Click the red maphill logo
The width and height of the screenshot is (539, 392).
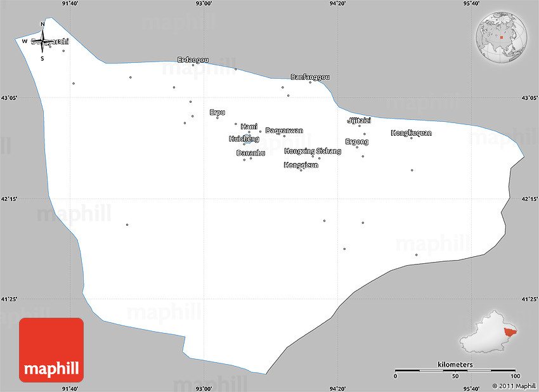[51, 350]
